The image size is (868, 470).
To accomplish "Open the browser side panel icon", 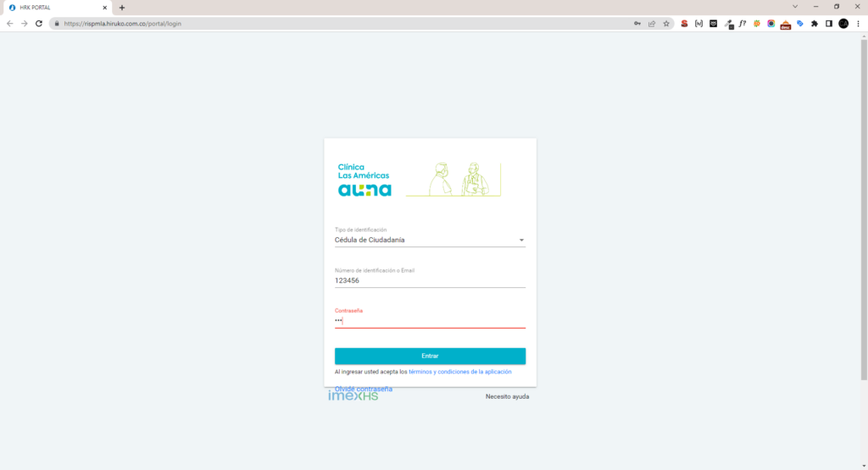I will pos(829,23).
